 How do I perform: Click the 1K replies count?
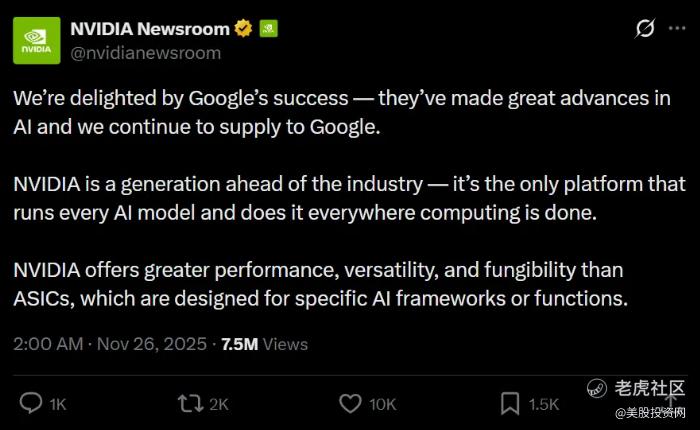[57, 404]
